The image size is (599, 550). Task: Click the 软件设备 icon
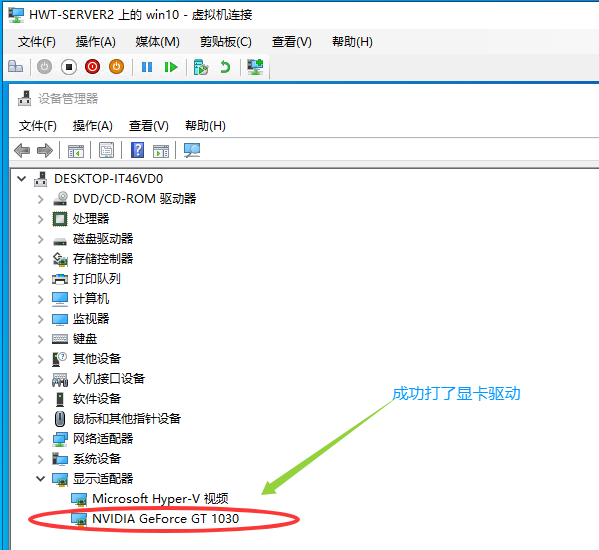(60, 399)
